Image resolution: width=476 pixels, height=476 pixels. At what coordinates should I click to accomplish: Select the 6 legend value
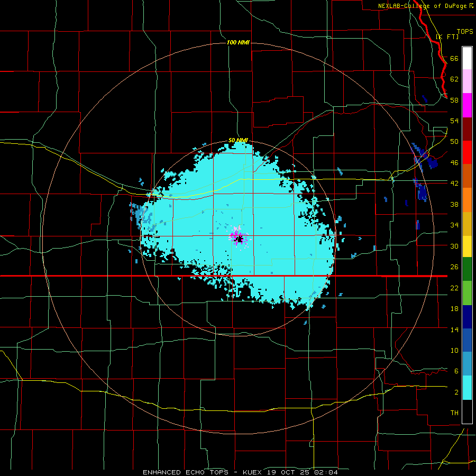456,371
